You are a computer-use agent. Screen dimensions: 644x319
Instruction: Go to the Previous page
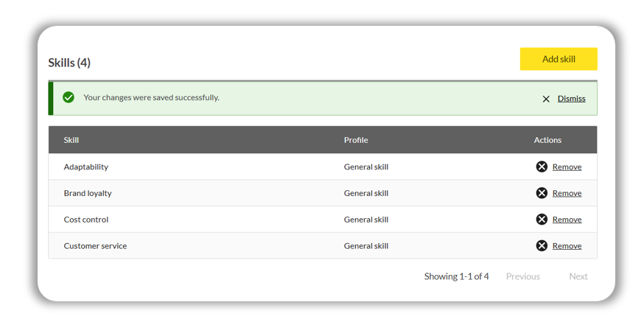click(x=522, y=277)
